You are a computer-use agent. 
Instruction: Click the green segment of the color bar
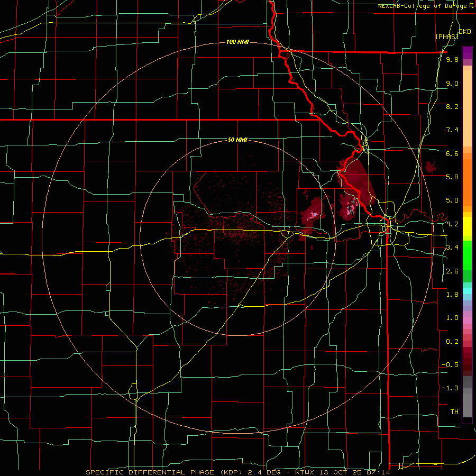click(467, 255)
